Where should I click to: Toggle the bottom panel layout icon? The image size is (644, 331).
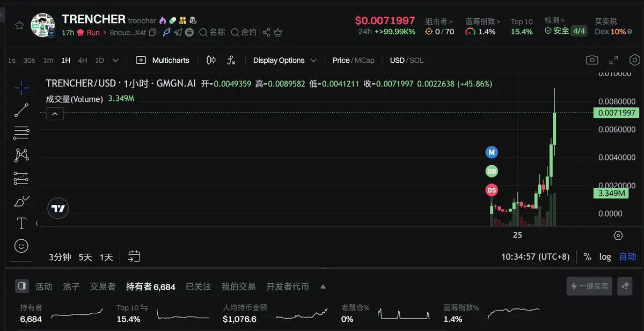coord(21,286)
